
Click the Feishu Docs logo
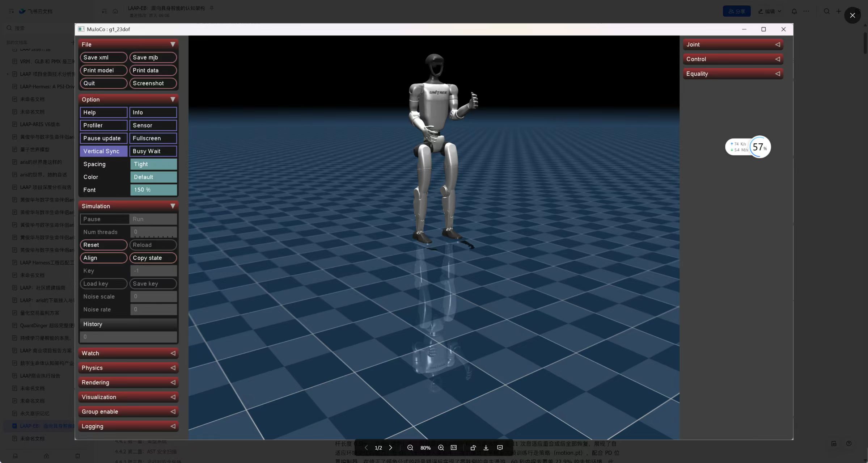[22, 11]
